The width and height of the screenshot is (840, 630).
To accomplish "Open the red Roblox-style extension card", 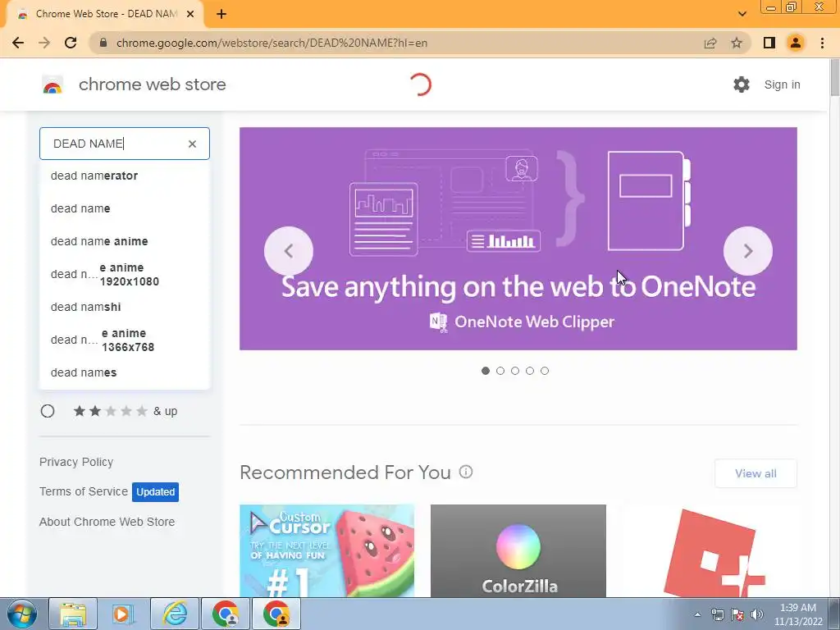I will point(710,550).
